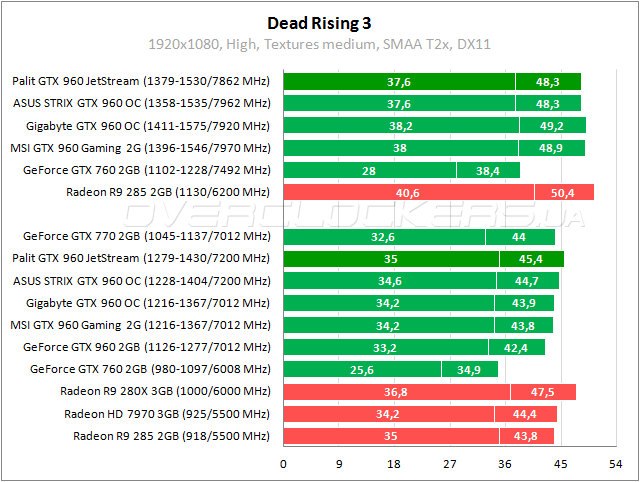The width and height of the screenshot is (640, 482).
Task: Click the 50,4 value on the red bar
Action: coord(563,192)
